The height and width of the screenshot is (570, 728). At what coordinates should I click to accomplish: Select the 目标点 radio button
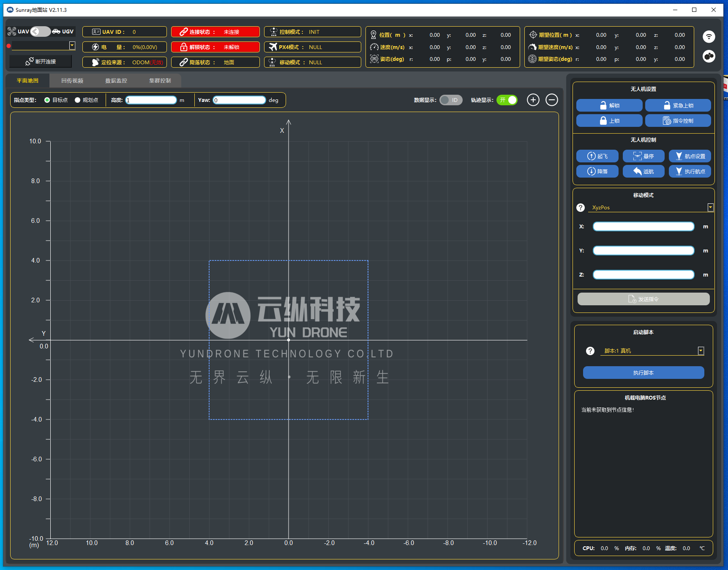[47, 100]
